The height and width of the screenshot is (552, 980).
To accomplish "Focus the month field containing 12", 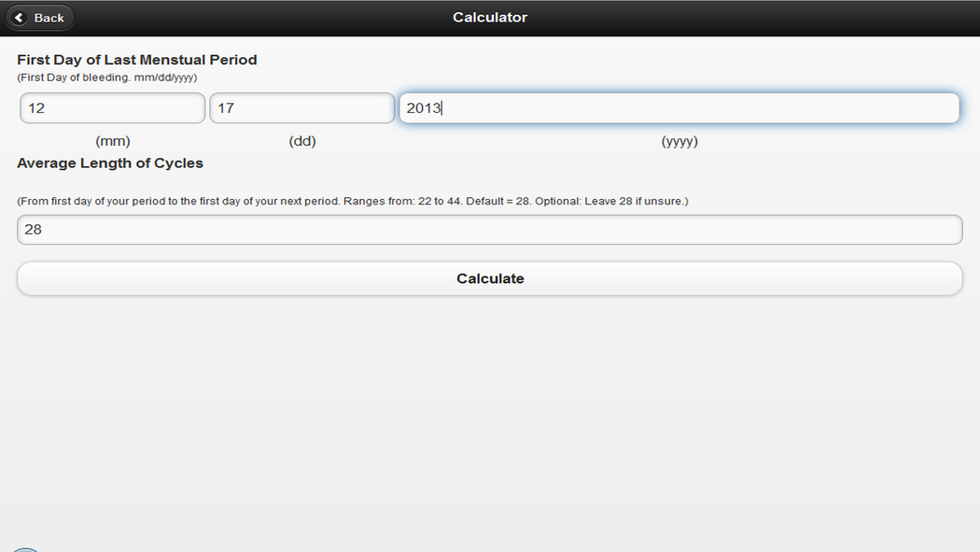I will pos(112,108).
